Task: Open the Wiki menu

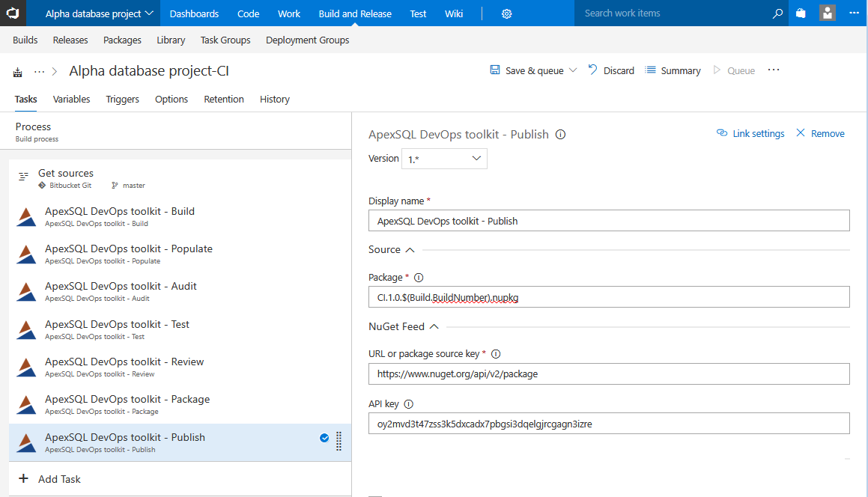Action: coord(453,13)
